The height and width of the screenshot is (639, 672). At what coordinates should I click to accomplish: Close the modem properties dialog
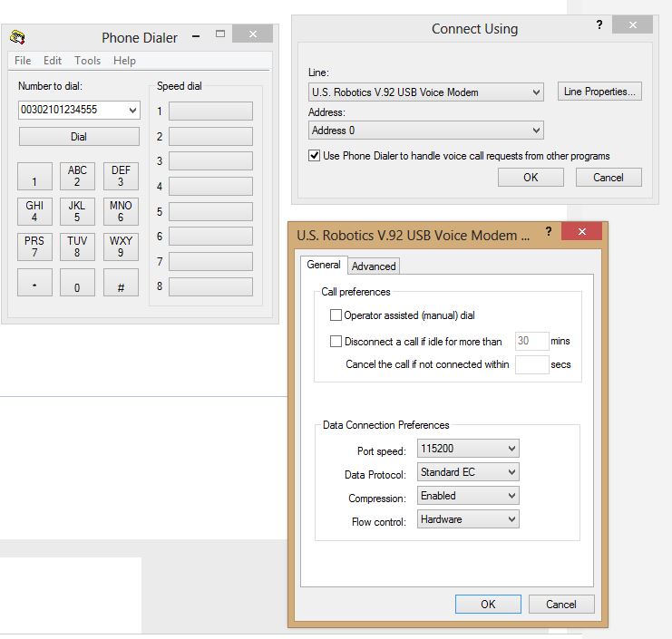coord(581,231)
